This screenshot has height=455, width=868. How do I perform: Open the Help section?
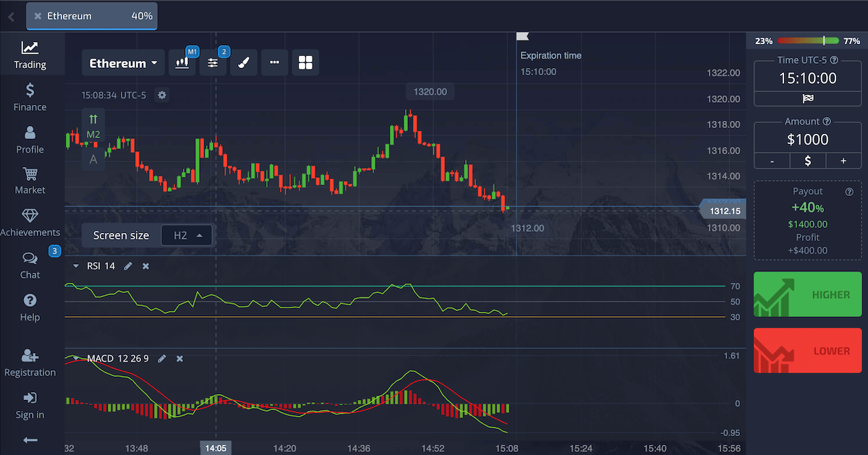pyautogui.click(x=30, y=308)
